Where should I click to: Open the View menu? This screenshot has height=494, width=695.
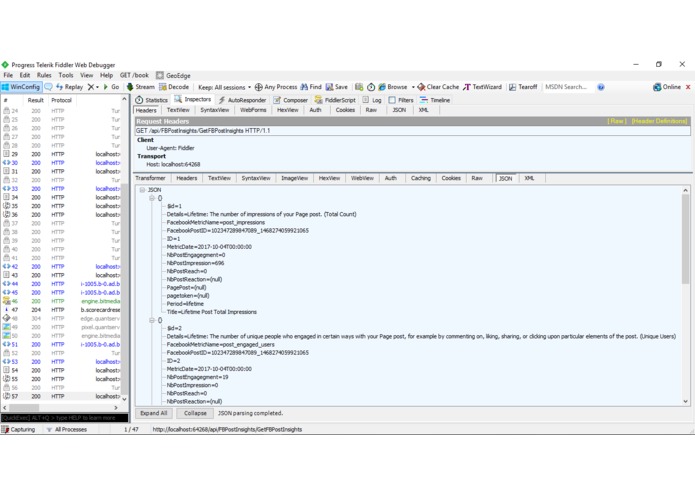tap(86, 75)
